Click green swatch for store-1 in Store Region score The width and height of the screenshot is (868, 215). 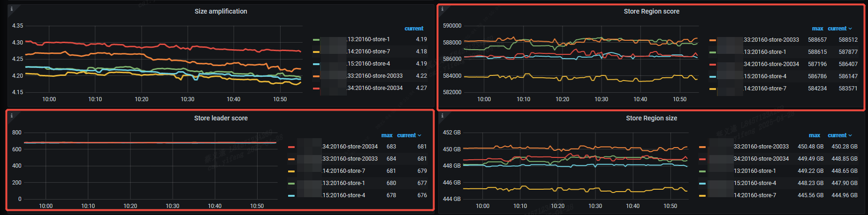713,52
